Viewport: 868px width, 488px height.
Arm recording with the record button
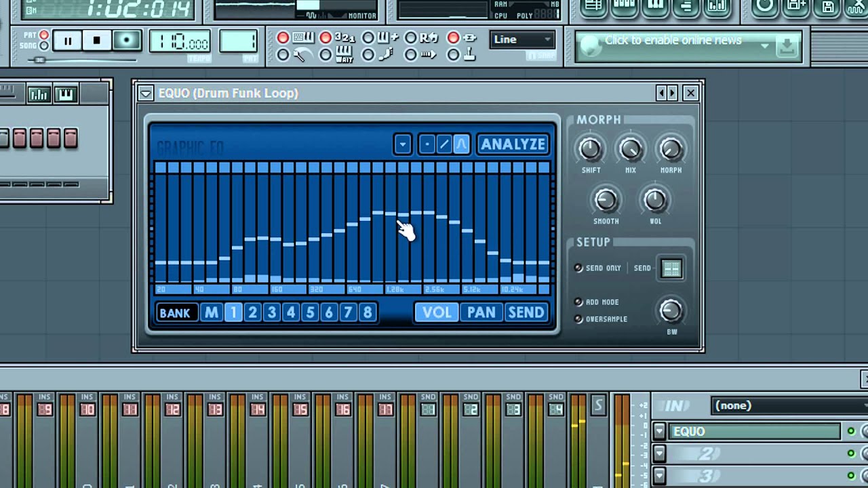[x=126, y=41]
